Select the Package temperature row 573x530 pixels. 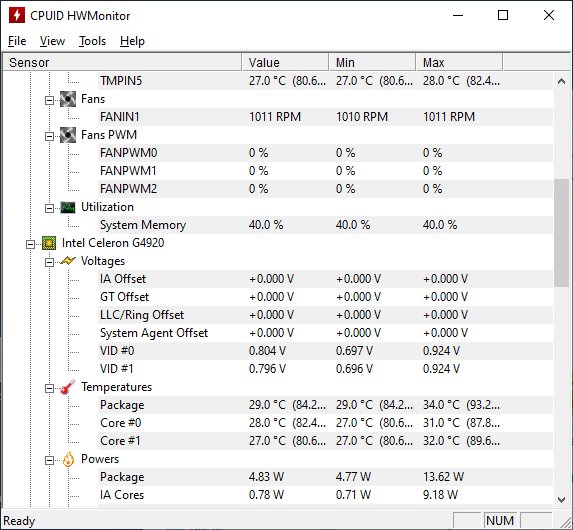(x=325, y=405)
